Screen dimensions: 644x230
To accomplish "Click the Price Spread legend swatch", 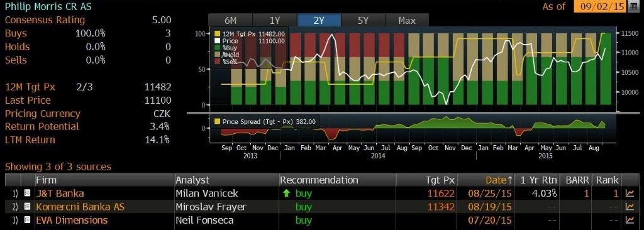I will point(217,121).
